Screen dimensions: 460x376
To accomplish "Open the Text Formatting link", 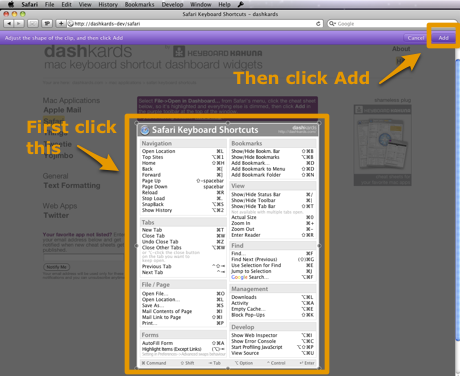I will click(72, 185).
